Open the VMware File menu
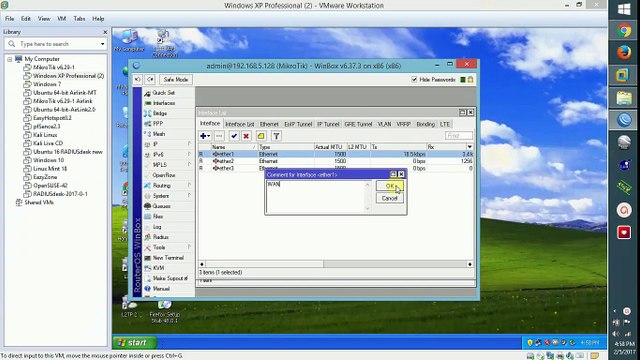The image size is (640, 360). (x=9, y=19)
